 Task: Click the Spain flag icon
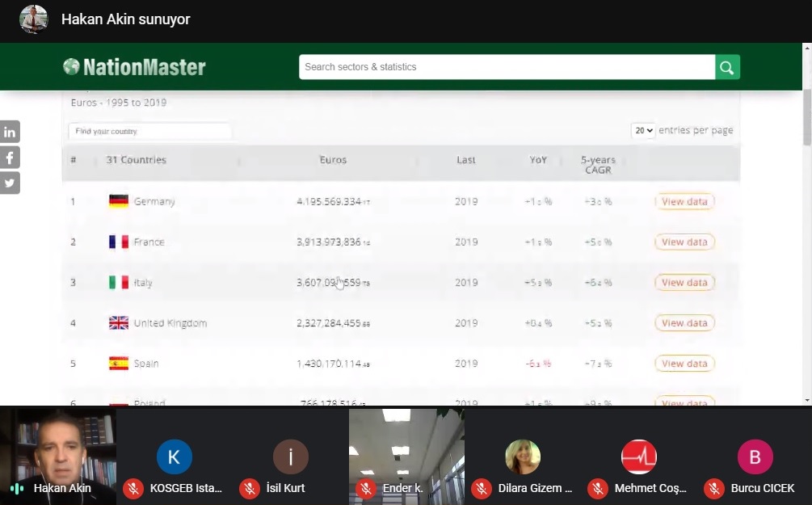pyautogui.click(x=119, y=364)
